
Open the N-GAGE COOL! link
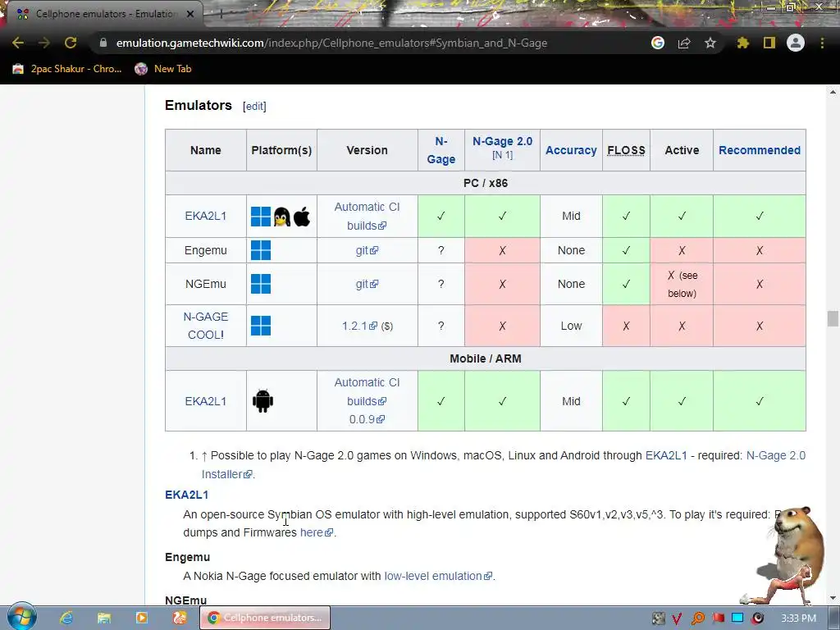coord(206,326)
